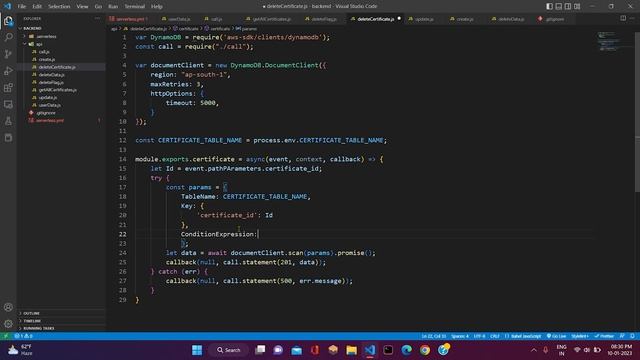Image resolution: width=640 pixels, height=360 pixels.
Task: Open call.js in the explorer tree
Action: 44,52
